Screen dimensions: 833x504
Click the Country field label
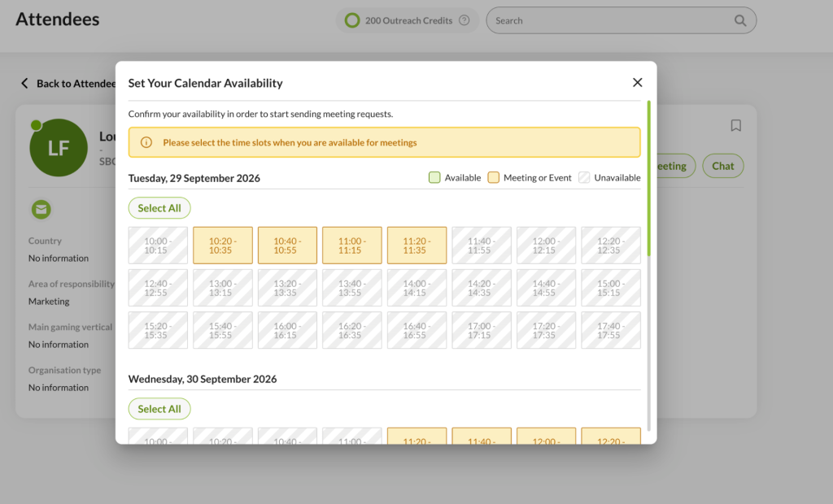tap(45, 241)
